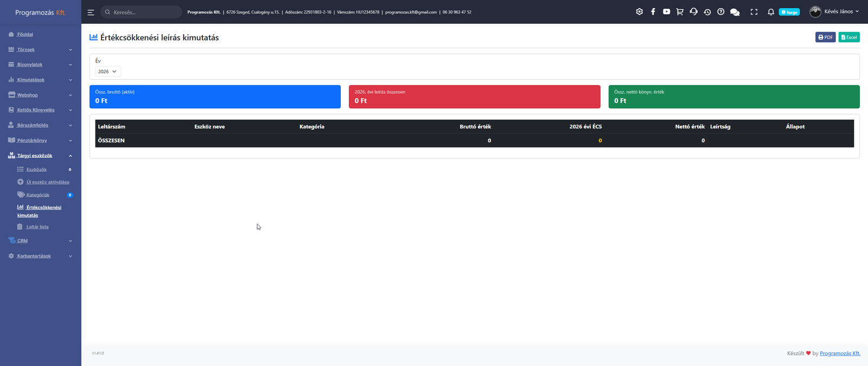Open Eszközök submenu item
Viewport: 868px width, 366px height.
pyautogui.click(x=36, y=170)
